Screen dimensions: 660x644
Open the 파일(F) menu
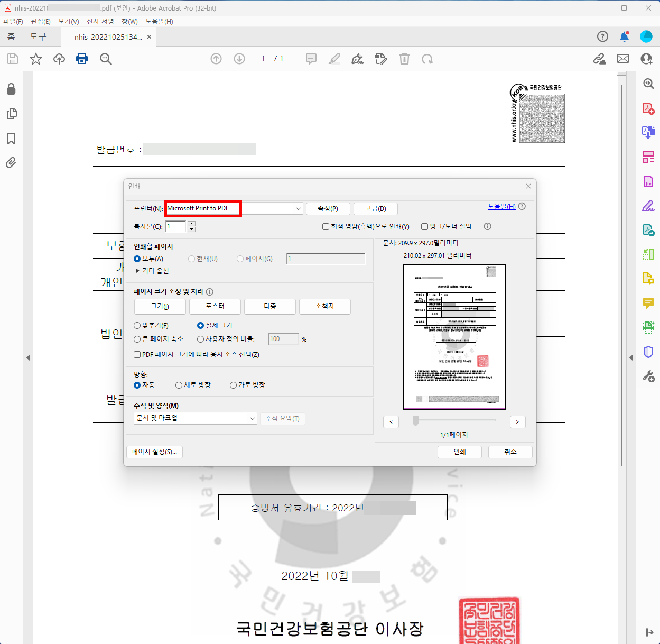pyautogui.click(x=13, y=22)
